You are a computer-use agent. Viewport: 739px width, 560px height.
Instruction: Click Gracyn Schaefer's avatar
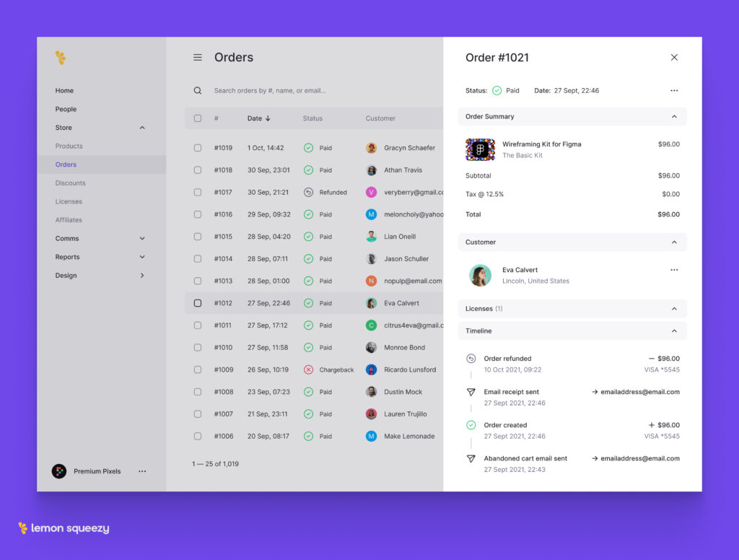point(372,148)
